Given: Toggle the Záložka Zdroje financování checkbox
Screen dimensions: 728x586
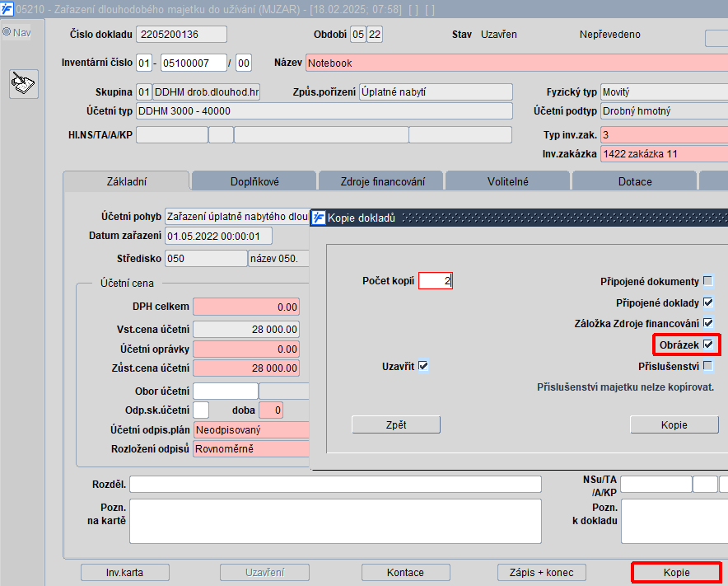Looking at the screenshot, I should click(x=708, y=323).
